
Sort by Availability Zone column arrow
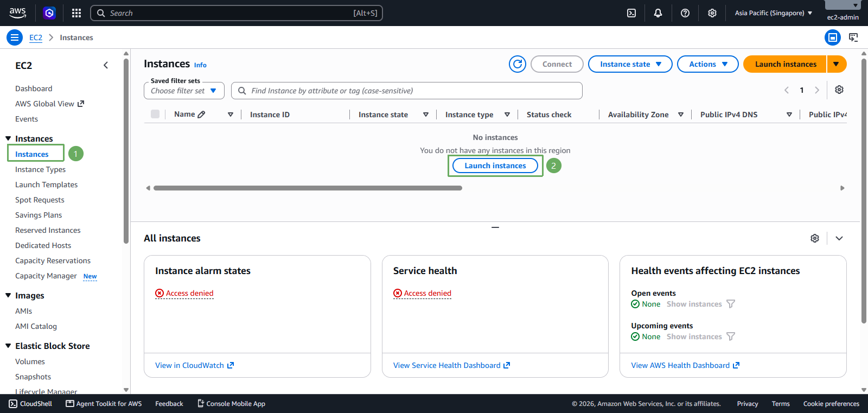click(x=681, y=115)
